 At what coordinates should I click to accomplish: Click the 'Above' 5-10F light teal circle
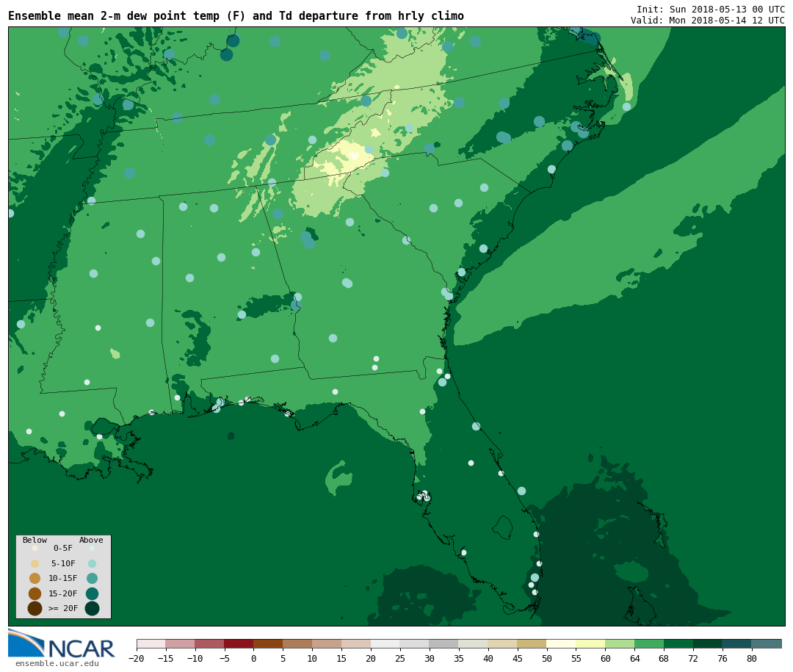[92, 563]
